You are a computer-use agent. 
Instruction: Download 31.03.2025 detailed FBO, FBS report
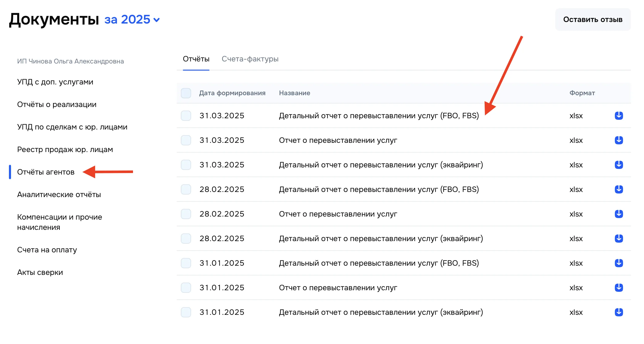coord(619,116)
